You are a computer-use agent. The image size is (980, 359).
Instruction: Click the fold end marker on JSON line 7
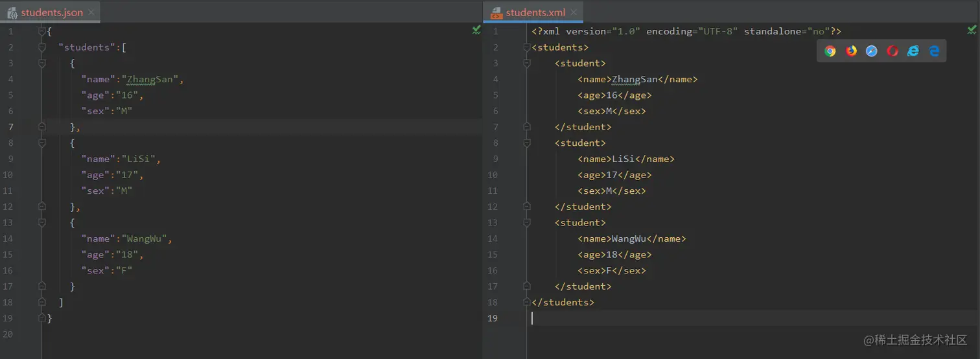(x=42, y=127)
